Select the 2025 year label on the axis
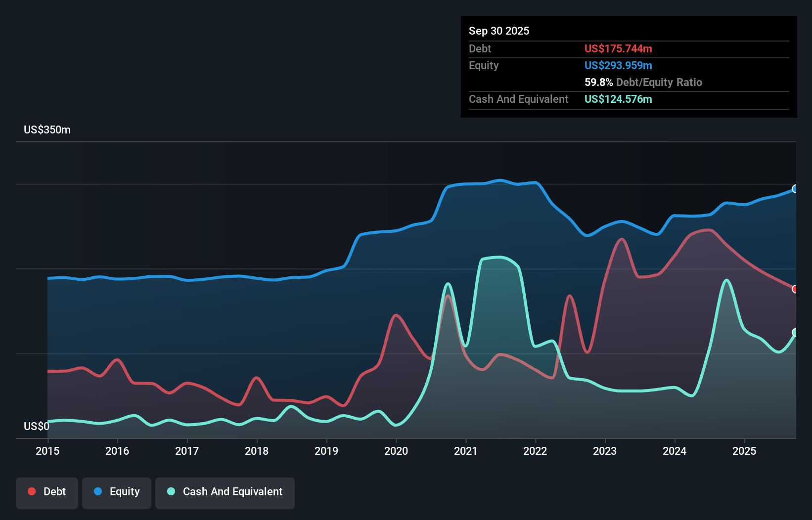The width and height of the screenshot is (812, 520). pyautogui.click(x=745, y=451)
